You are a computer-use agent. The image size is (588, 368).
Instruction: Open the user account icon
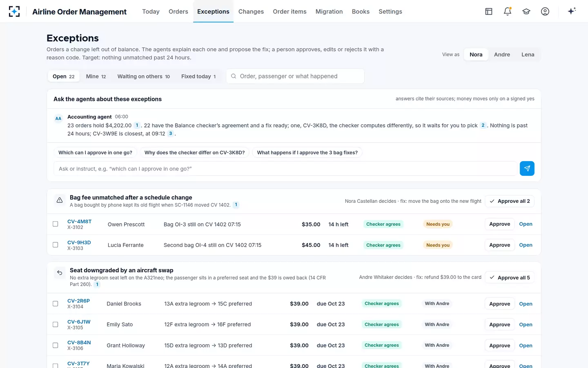pyautogui.click(x=545, y=11)
